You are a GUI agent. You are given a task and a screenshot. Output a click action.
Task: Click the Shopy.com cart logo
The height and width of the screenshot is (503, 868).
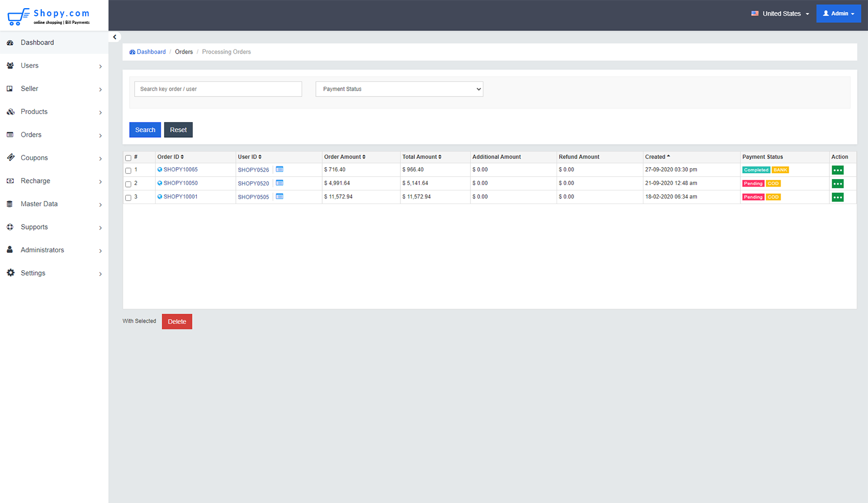(48, 16)
